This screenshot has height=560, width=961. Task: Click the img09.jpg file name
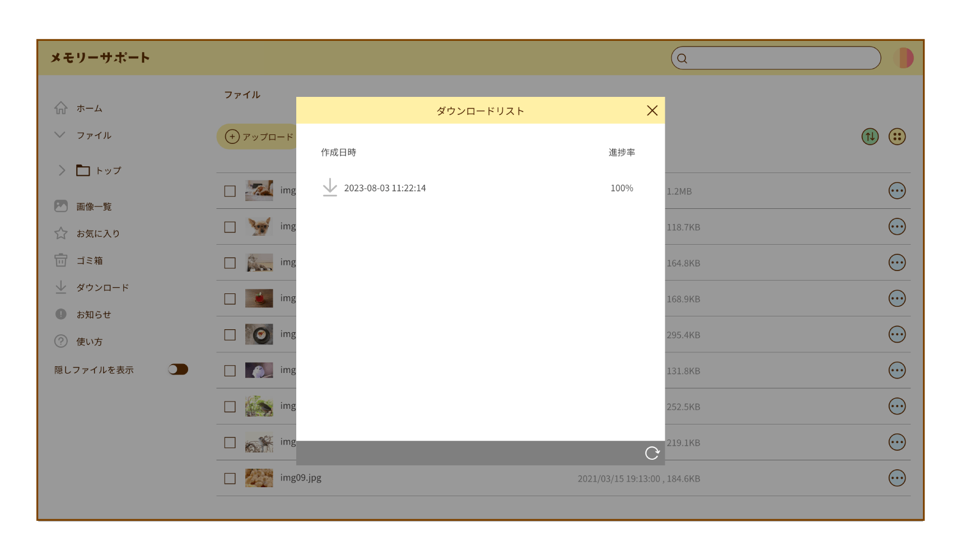coord(301,478)
